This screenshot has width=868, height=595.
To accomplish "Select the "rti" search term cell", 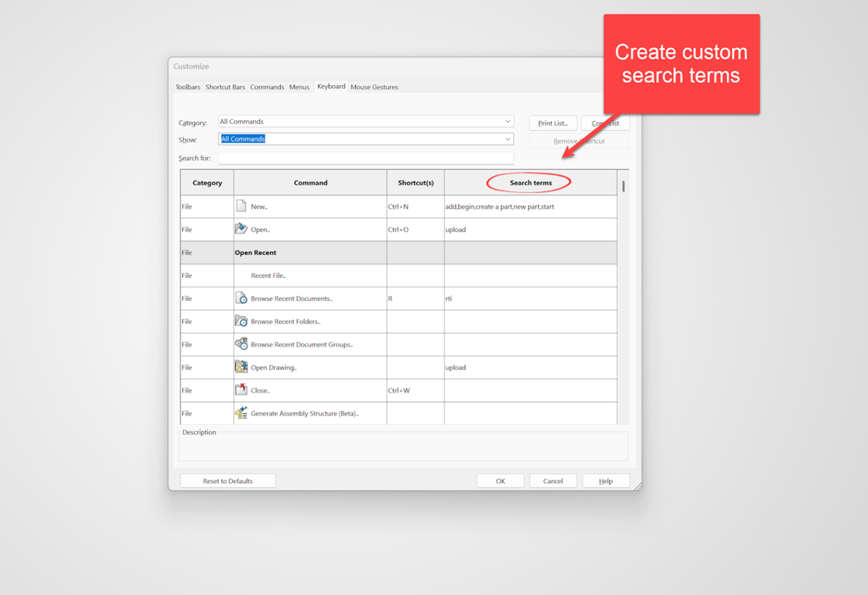I will (531, 299).
